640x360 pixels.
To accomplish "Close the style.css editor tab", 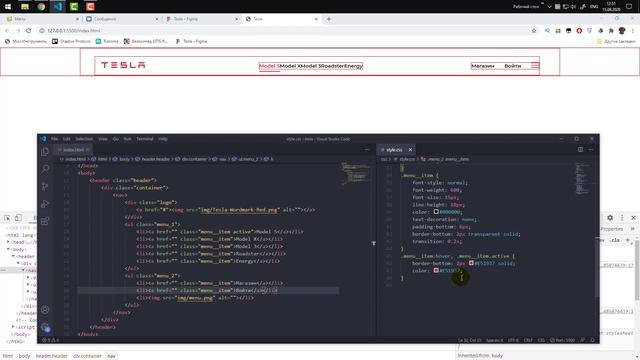I will pyautogui.click(x=410, y=150).
